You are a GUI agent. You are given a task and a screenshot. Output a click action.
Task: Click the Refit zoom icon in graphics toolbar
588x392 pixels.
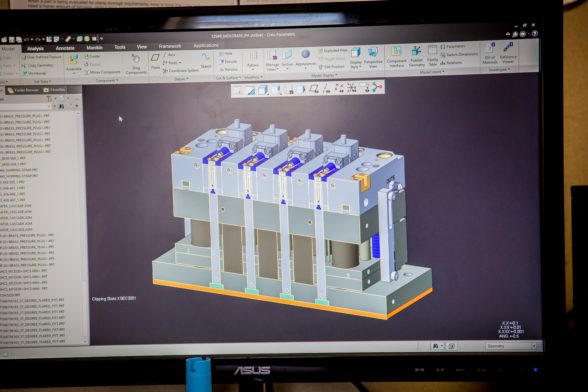pos(238,90)
